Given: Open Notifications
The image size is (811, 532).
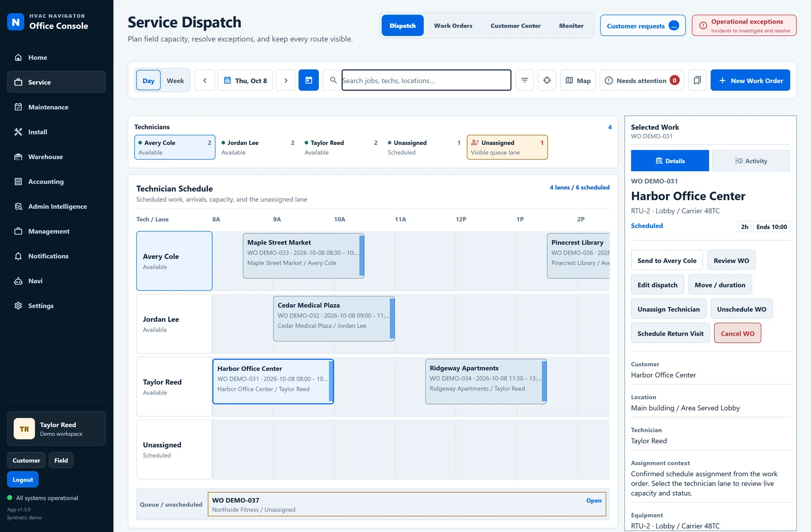Looking at the screenshot, I should pos(56,256).
